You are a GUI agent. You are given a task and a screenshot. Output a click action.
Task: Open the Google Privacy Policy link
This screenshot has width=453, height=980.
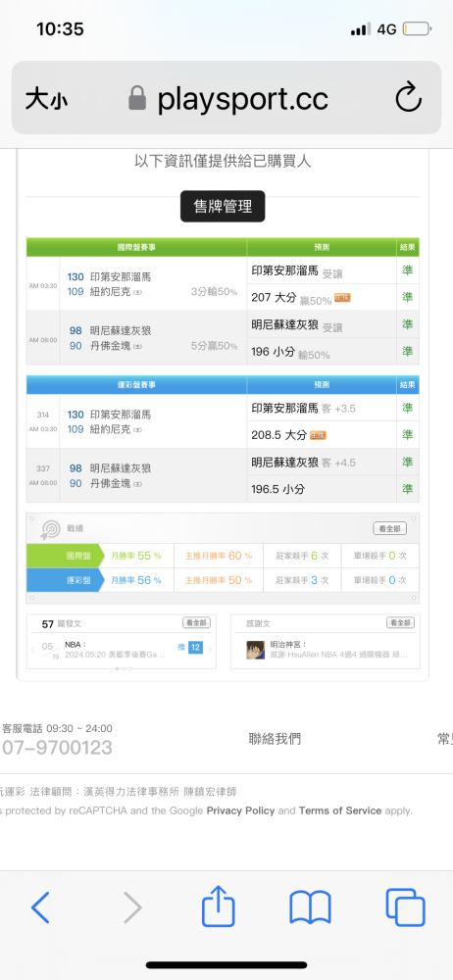coord(240,810)
